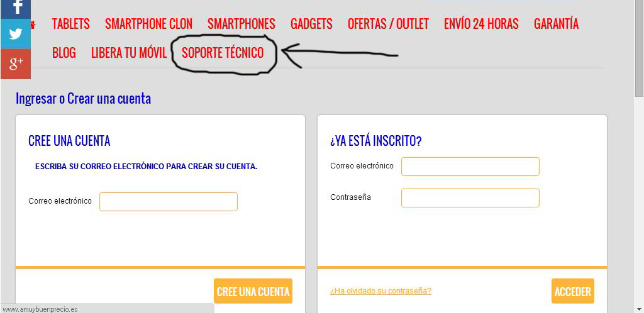Visit the Blog link

click(64, 53)
